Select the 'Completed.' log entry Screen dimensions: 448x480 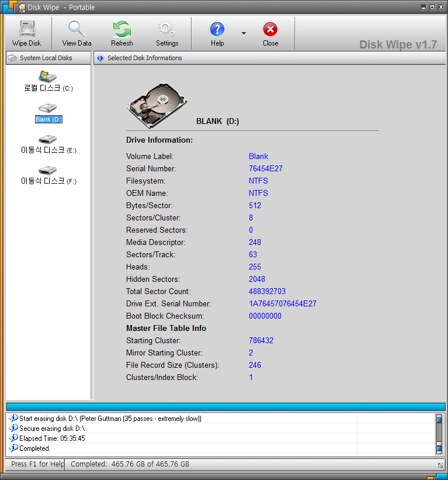click(34, 448)
